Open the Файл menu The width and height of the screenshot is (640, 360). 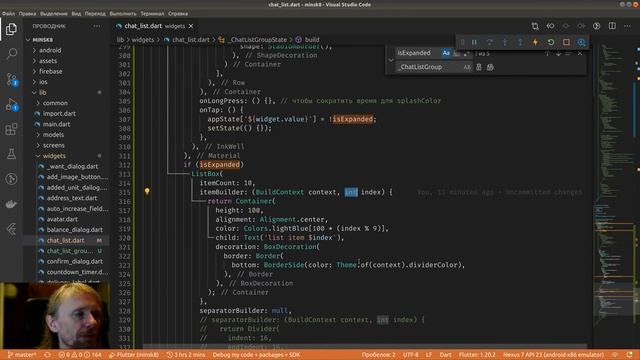point(9,13)
